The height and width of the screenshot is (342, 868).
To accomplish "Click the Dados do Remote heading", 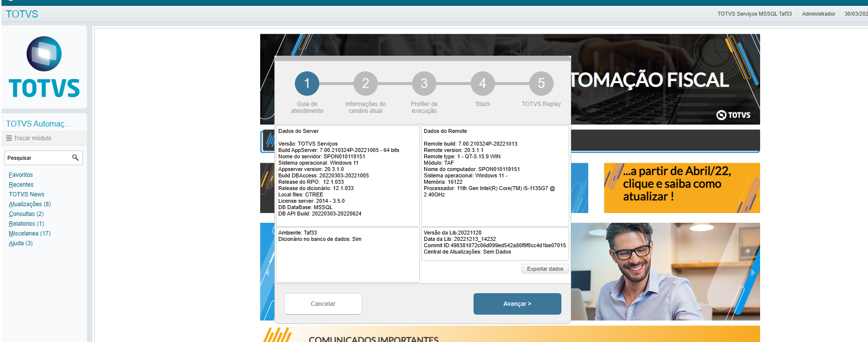I will point(445,131).
